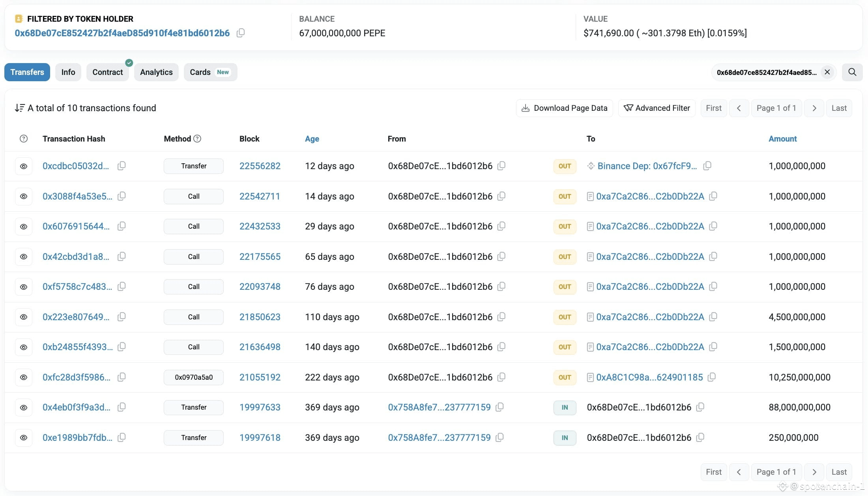
Task: Toggle eye preview for transaction 0xe1989bb7fdb
Action: tap(24, 438)
